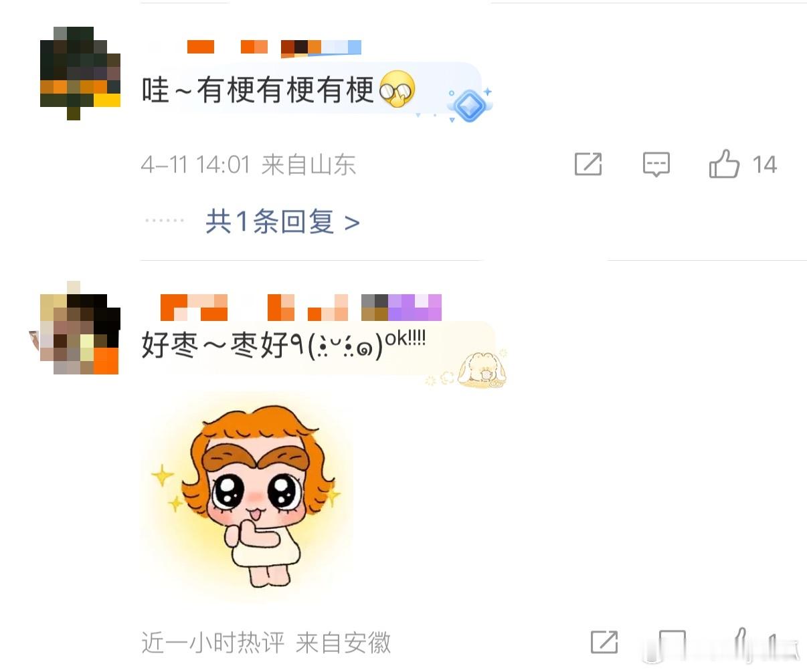Like the 有梗有梗有梗 comment with the thumbs-up

724,164
